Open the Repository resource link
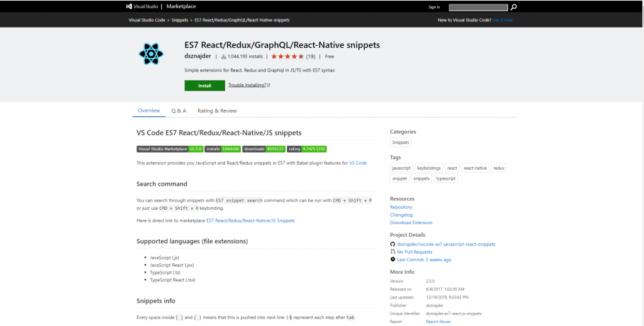This screenshot has height=326, width=644. tap(401, 207)
